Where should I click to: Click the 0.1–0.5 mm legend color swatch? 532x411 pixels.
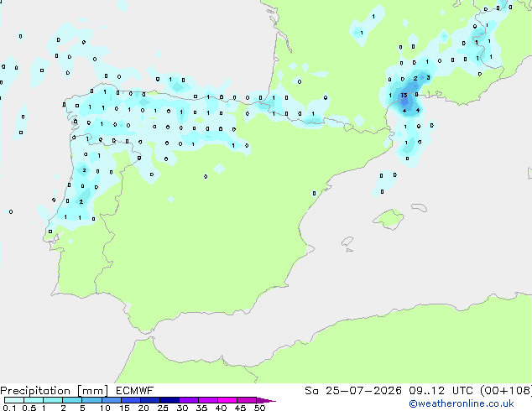tap(14, 400)
